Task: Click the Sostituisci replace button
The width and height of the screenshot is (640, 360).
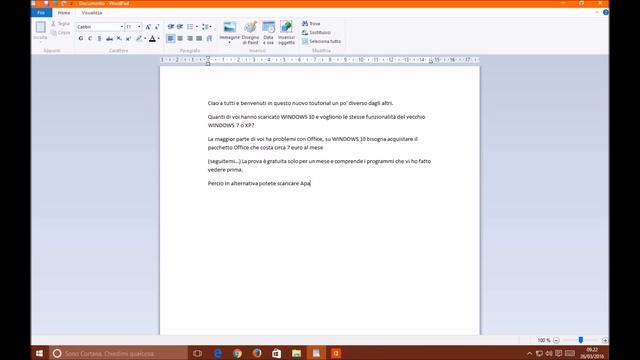Action: point(316,32)
